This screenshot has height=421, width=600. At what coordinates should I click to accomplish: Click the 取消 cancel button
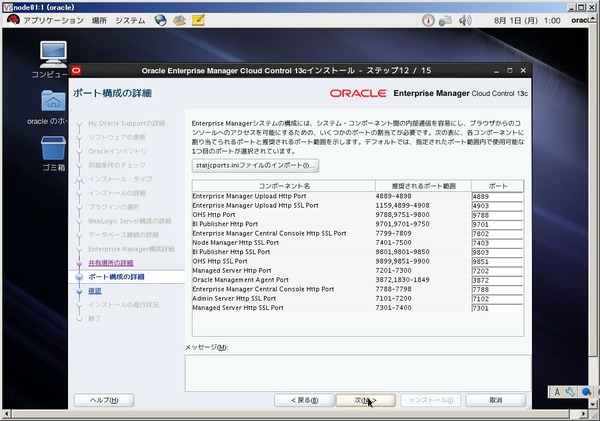[496, 400]
